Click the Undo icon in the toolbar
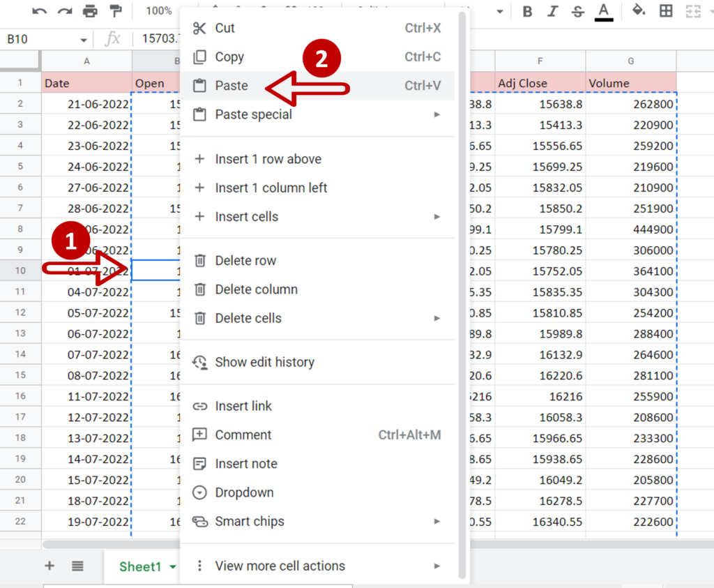Viewport: 714px width, 588px height. pos(39,11)
